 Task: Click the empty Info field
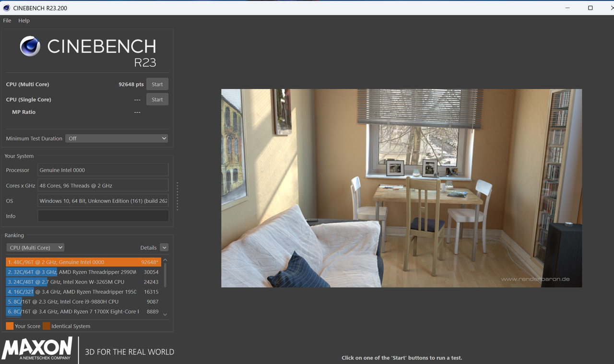point(103,216)
